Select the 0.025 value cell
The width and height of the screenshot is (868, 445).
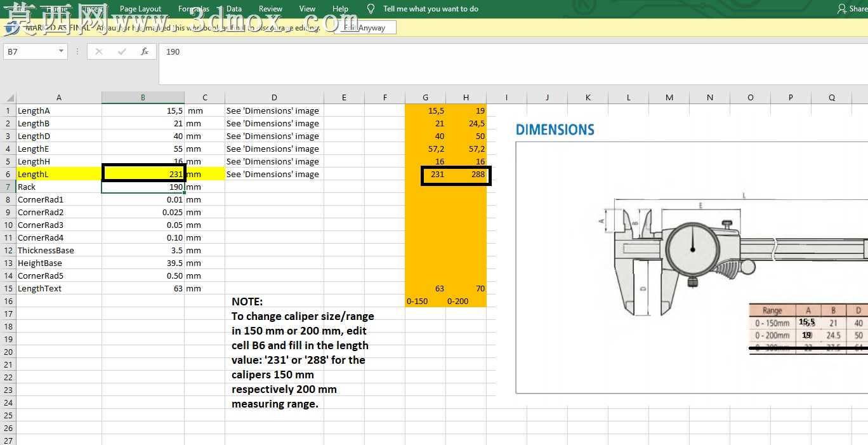point(143,212)
